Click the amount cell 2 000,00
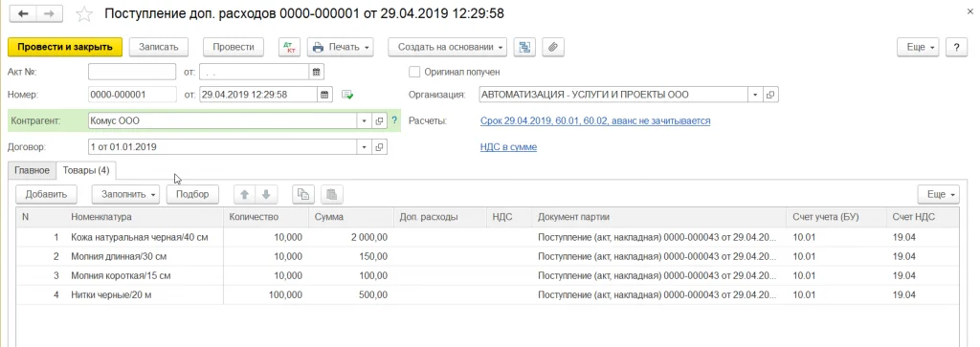 point(350,237)
